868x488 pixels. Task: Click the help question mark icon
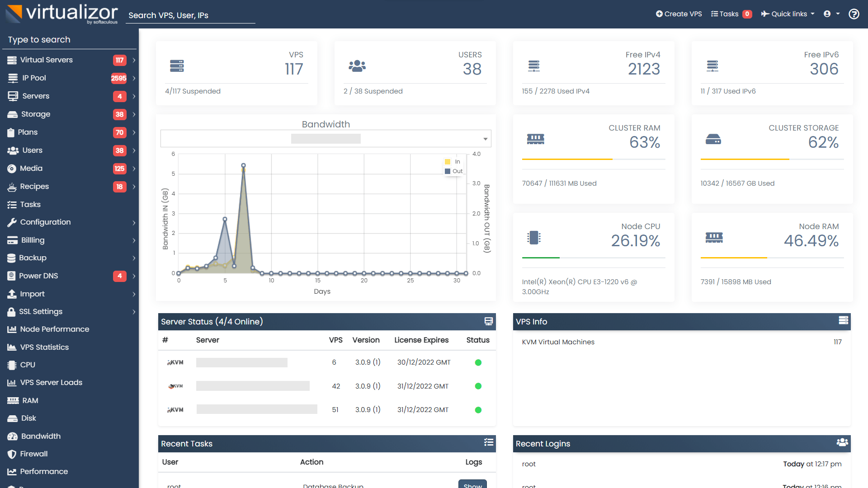pyautogui.click(x=854, y=14)
